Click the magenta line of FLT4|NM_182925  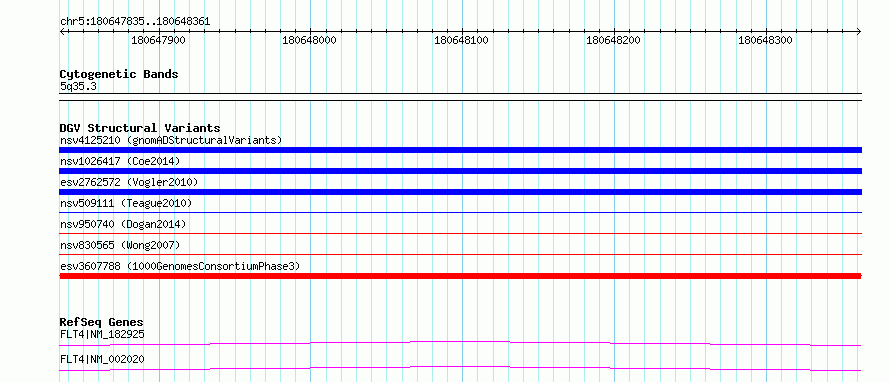click(x=460, y=342)
